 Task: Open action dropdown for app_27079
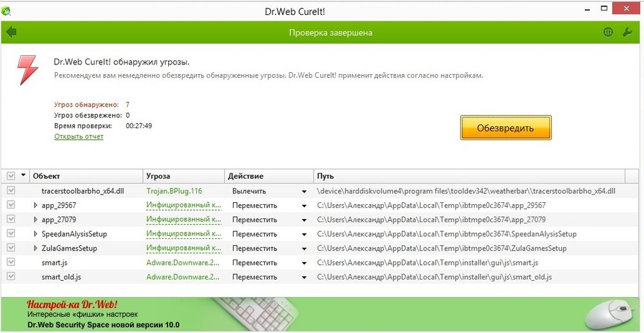(x=304, y=220)
